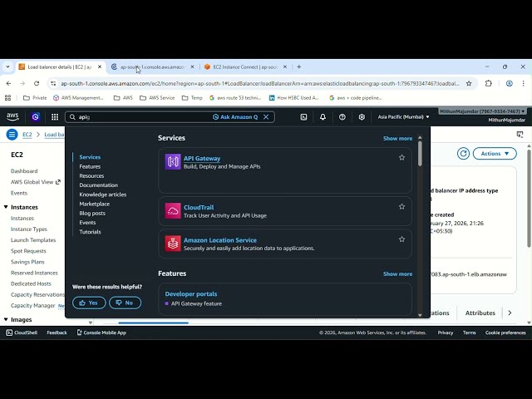
Task: Favorite Amazon Location Service with its star
Action: pos(401,239)
